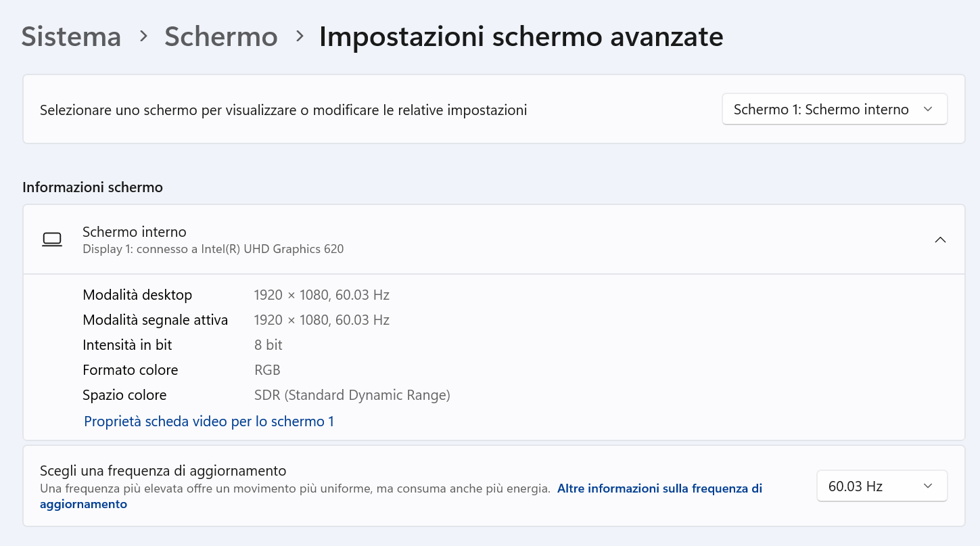Click Display 1 connection description text
This screenshot has width=980, height=546.
(213, 248)
